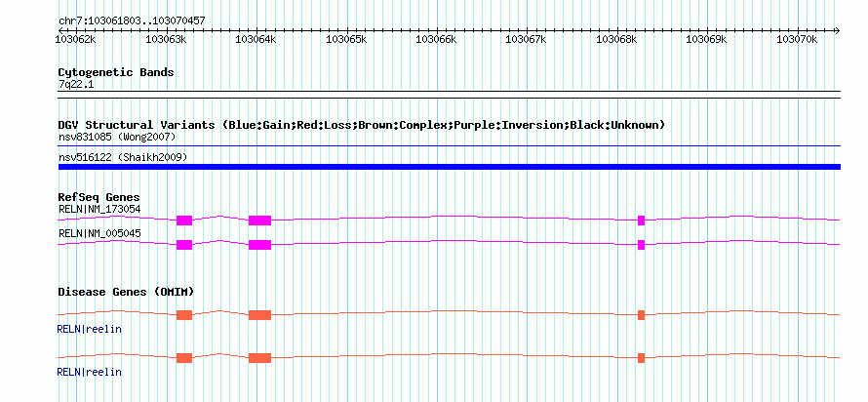Select the 7q22.1 band label

[76, 84]
